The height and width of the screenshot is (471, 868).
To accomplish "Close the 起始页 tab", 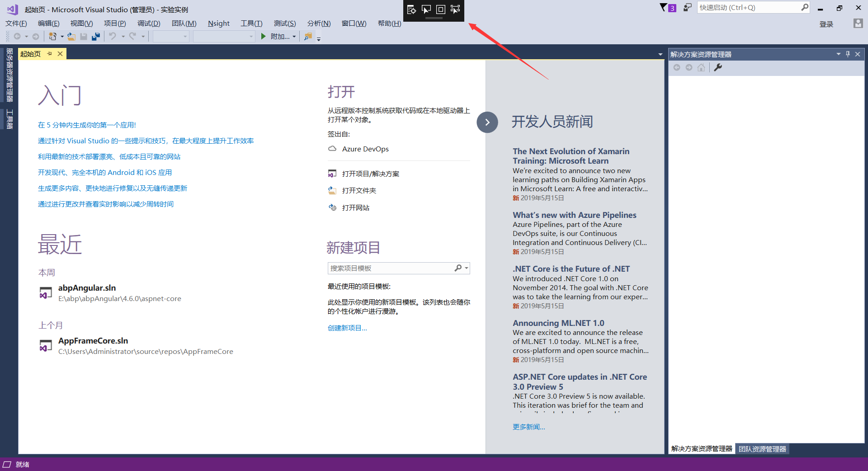I will point(60,54).
